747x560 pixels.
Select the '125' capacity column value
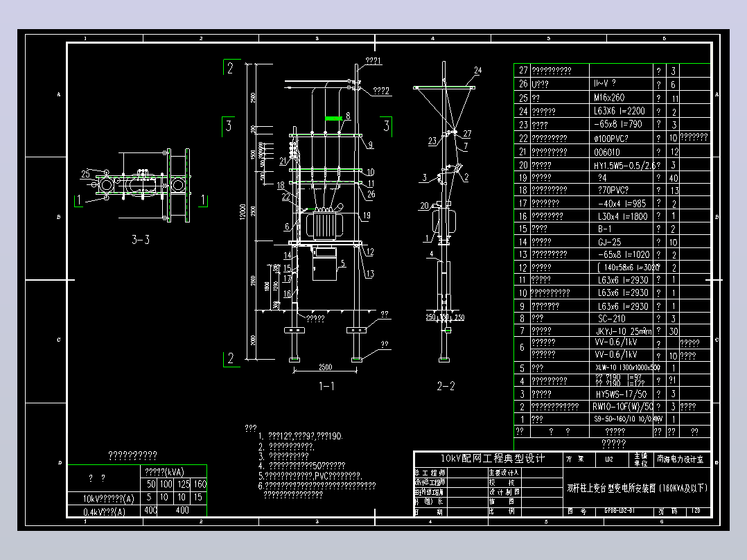[184, 484]
